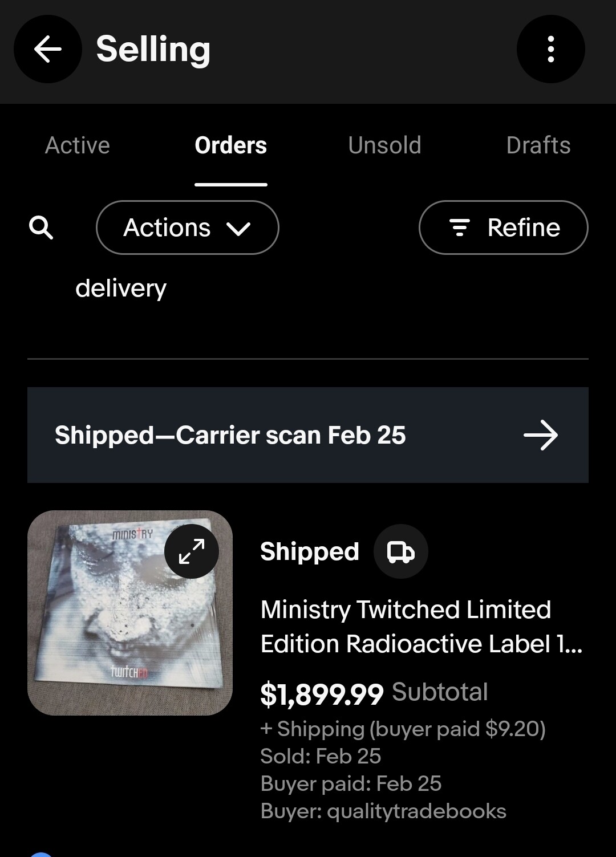The image size is (616, 857).
Task: Expand the Ministry album photo
Action: click(192, 551)
